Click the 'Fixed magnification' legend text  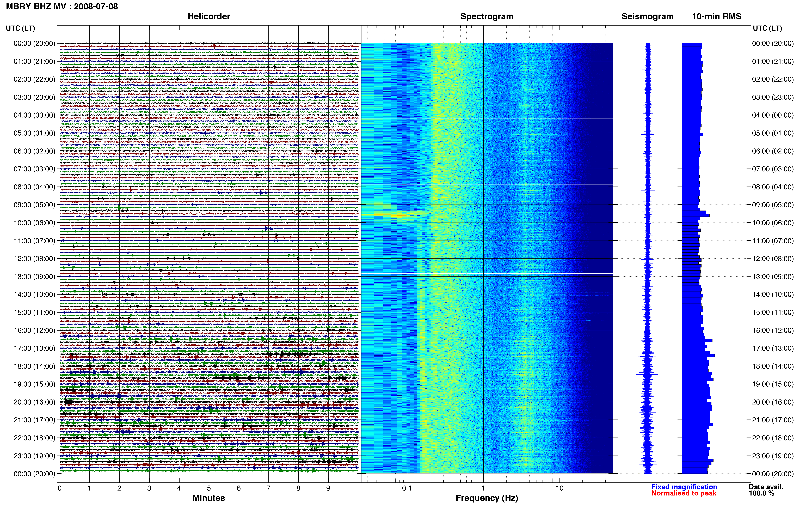click(x=684, y=487)
